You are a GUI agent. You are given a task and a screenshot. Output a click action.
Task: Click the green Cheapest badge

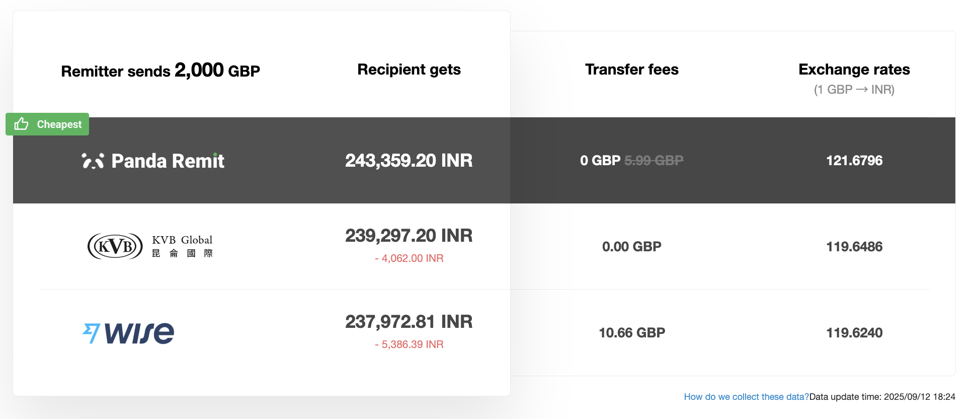pos(47,124)
